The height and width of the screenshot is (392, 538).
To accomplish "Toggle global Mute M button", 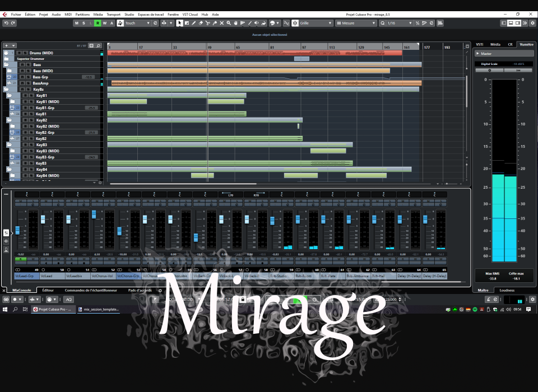I will click(x=77, y=23).
